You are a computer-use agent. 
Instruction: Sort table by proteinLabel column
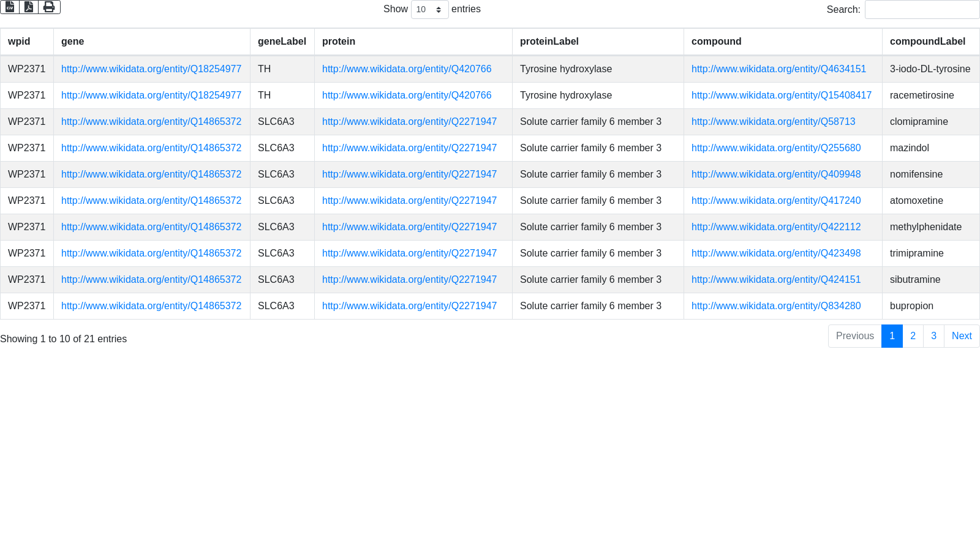(549, 42)
